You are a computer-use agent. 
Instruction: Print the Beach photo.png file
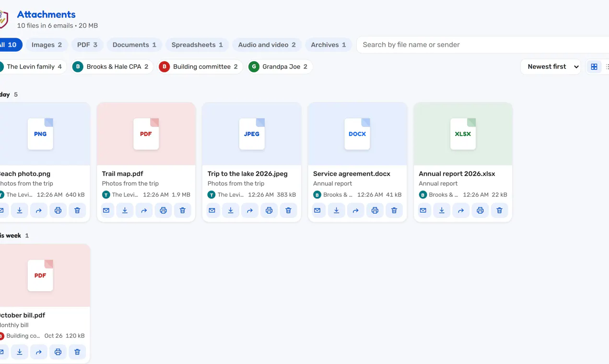pos(58,210)
